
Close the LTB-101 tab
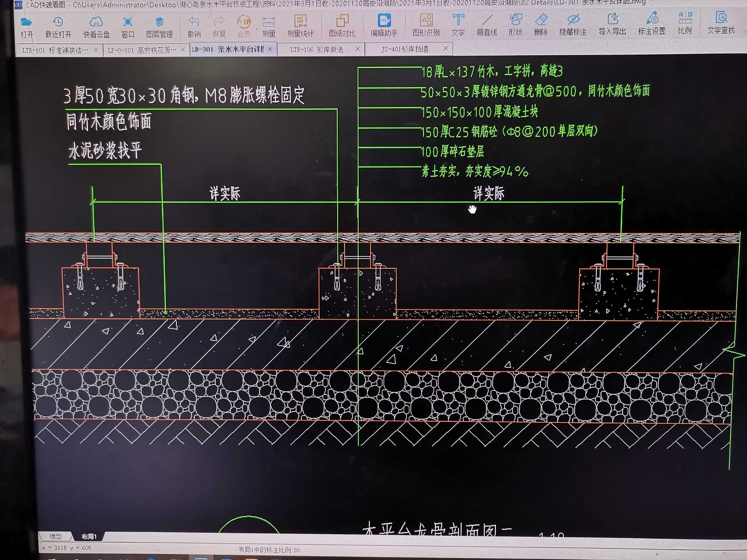[x=96, y=50]
